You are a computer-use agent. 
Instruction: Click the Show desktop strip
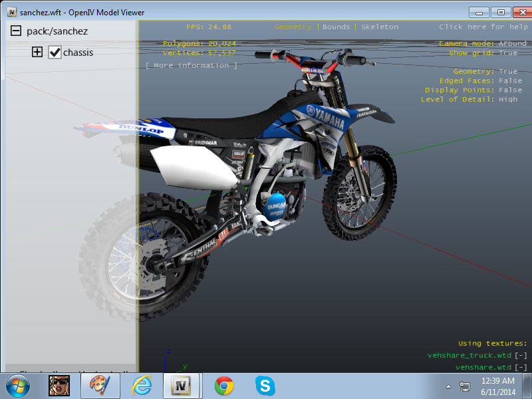(x=527, y=386)
